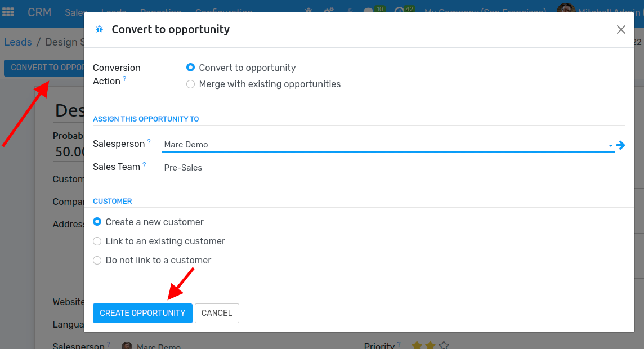The width and height of the screenshot is (644, 349).
Task: Open the Salesperson external link arrow
Action: pos(620,145)
